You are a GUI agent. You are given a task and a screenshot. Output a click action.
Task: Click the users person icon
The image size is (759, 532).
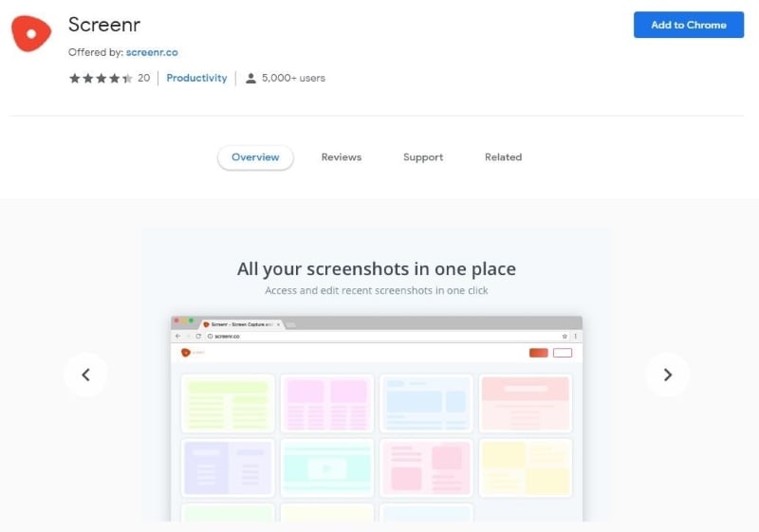click(250, 79)
